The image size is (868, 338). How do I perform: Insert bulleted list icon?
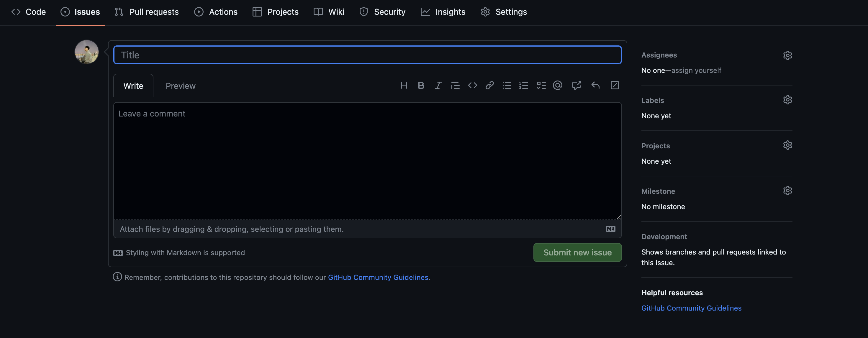[507, 85]
